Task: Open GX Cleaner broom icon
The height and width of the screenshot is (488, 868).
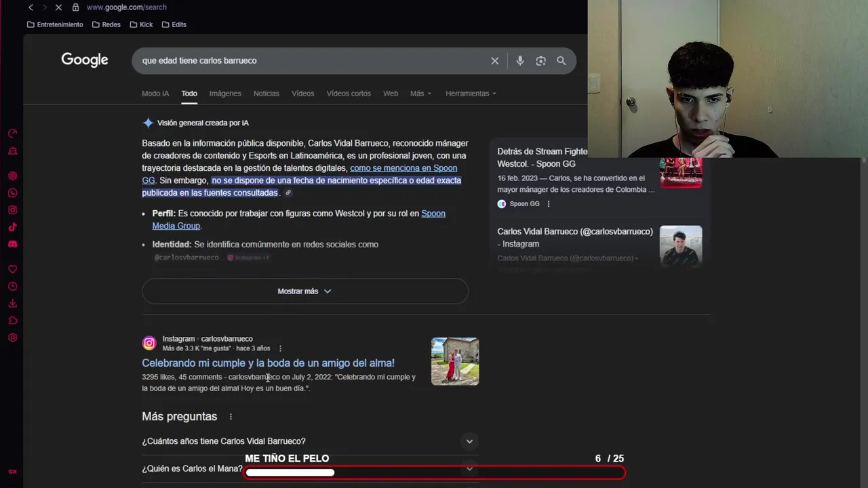Action: 12,151
